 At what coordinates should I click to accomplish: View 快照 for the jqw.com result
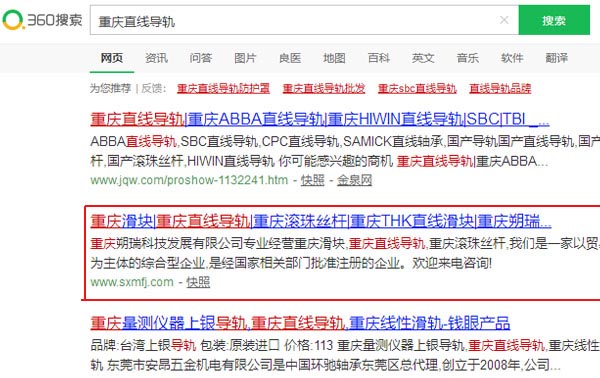312,180
